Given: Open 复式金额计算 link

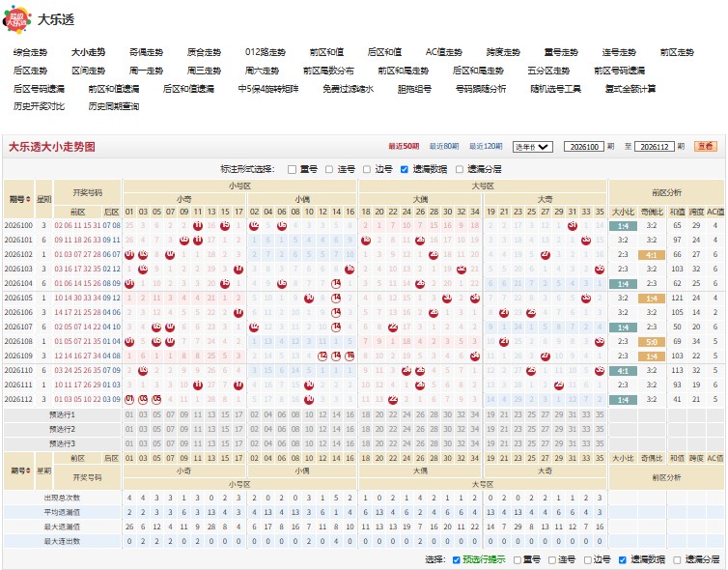Looking at the screenshot, I should pyautogui.click(x=630, y=89).
